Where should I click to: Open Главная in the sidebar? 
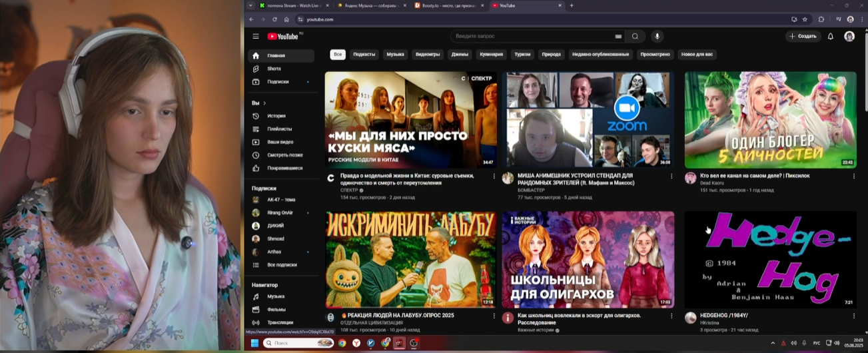point(281,56)
